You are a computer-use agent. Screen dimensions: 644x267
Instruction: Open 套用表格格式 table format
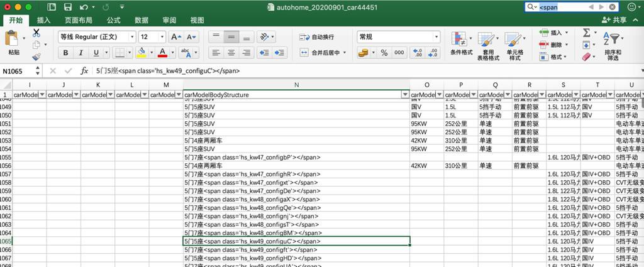(x=488, y=46)
